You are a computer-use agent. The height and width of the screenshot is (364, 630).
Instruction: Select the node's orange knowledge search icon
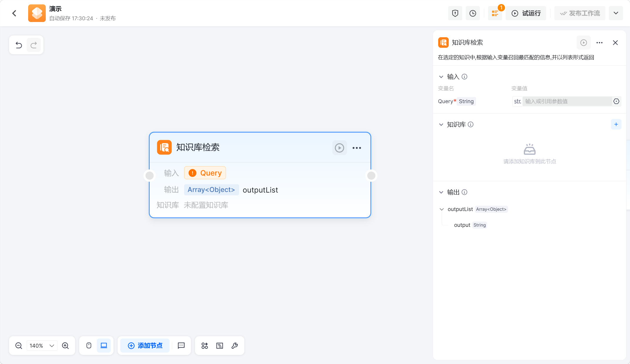pyautogui.click(x=164, y=147)
